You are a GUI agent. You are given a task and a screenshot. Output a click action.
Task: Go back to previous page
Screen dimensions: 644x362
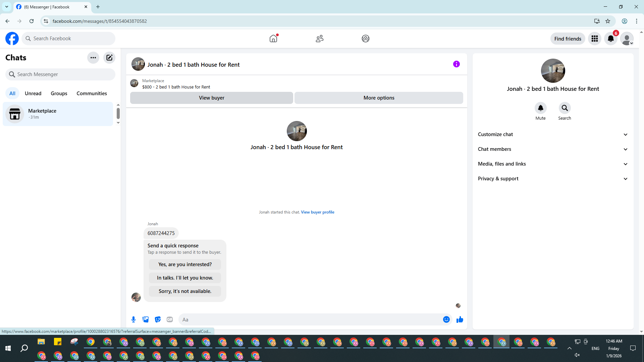7,21
